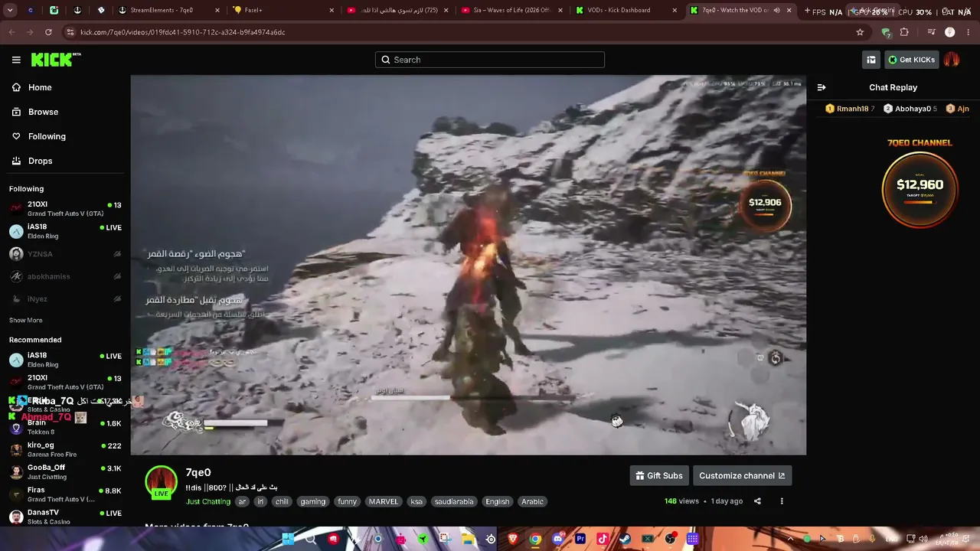Open kiro_og Garena Free Fire stream

click(65, 449)
